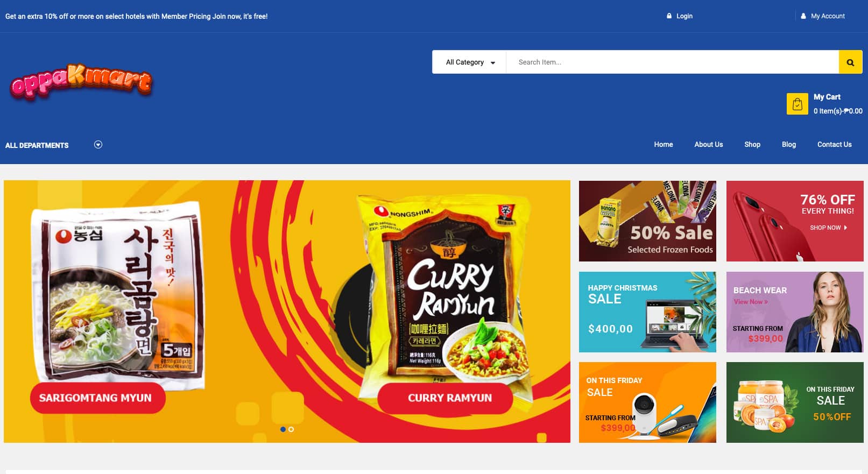This screenshot has width=868, height=474.
Task: Select the first filled slider dot
Action: click(283, 429)
